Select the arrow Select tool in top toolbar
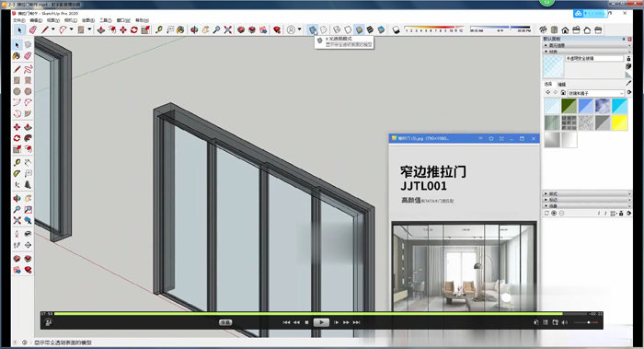Viewport: 644px width, 349px height. coord(19,30)
